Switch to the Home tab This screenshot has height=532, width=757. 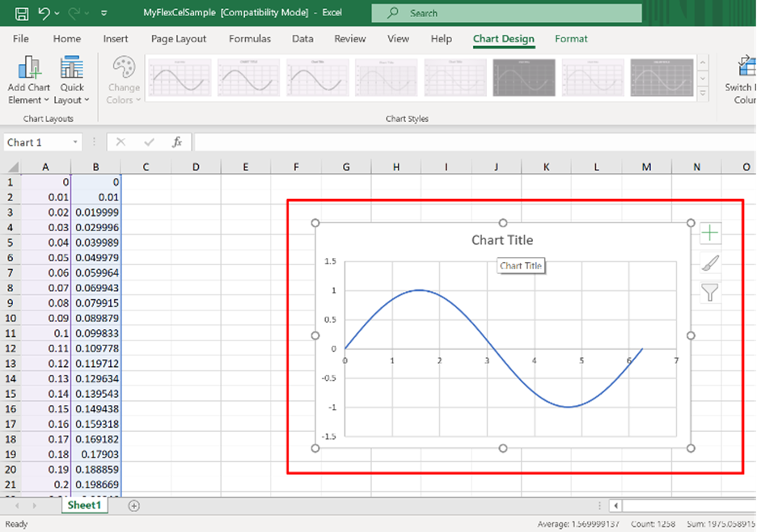tap(66, 39)
